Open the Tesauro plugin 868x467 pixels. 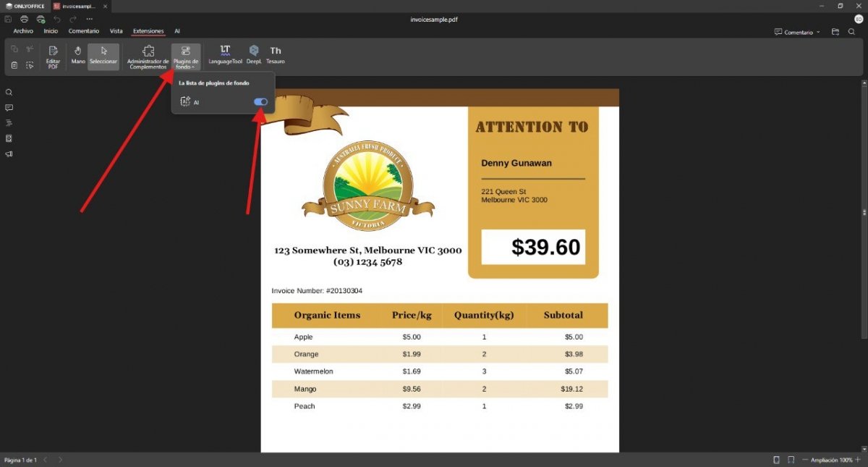pos(276,55)
